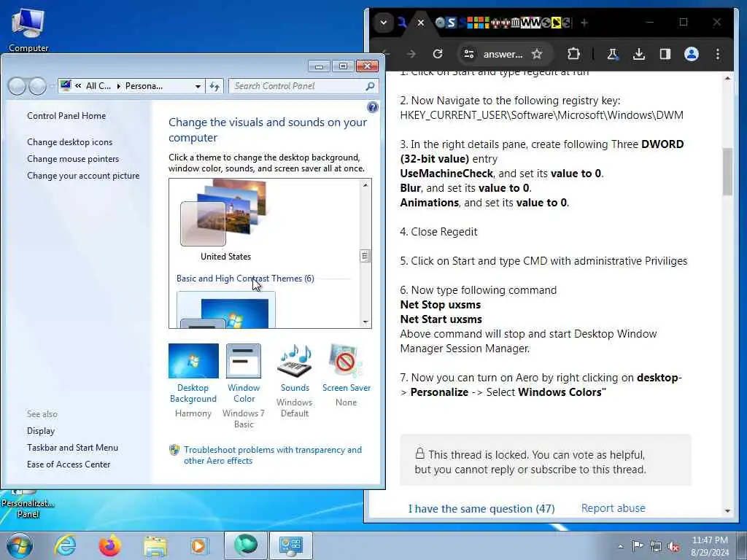Click the Persona... breadcrumb in address bar
Viewport: 747px width, 560px height.
144,86
